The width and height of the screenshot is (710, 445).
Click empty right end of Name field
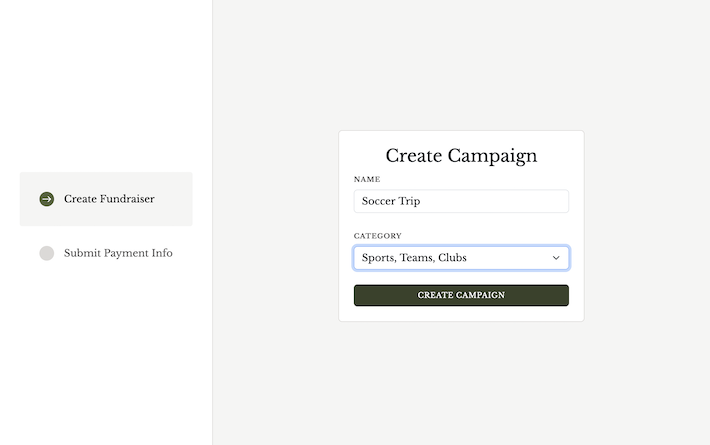(530, 201)
